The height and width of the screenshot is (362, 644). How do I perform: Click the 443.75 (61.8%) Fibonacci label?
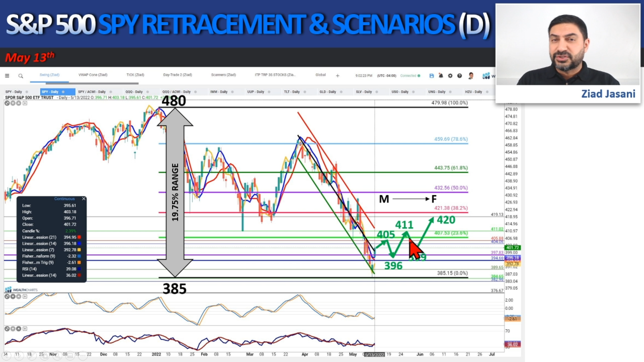click(x=451, y=168)
